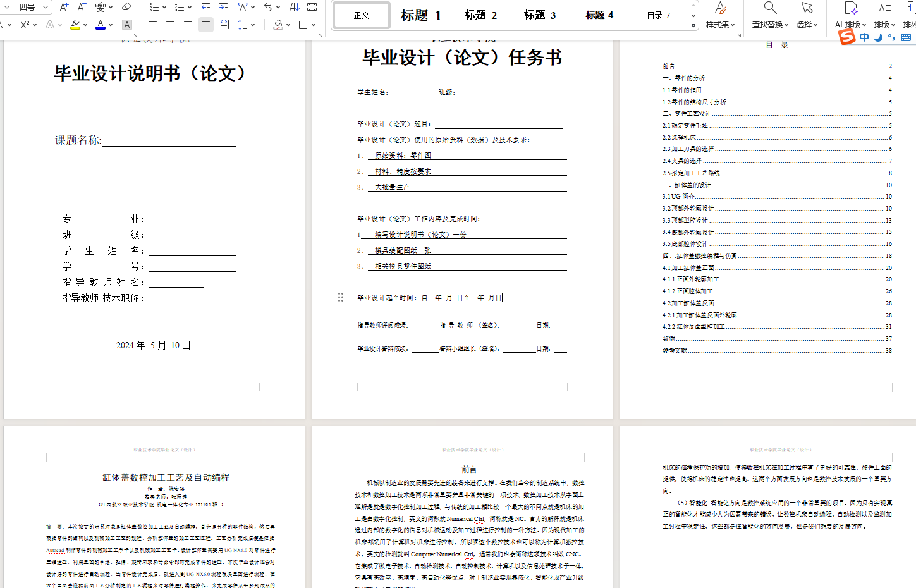Increase font size with the A+ icon
Viewport: 916px width, 588px height.
click(64, 7)
